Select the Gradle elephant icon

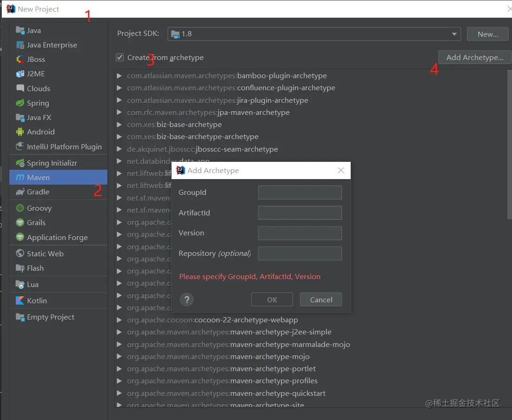(20, 192)
